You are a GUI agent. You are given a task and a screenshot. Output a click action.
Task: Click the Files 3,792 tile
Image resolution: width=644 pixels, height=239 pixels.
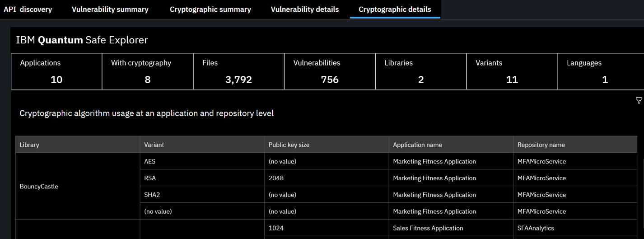click(238, 71)
